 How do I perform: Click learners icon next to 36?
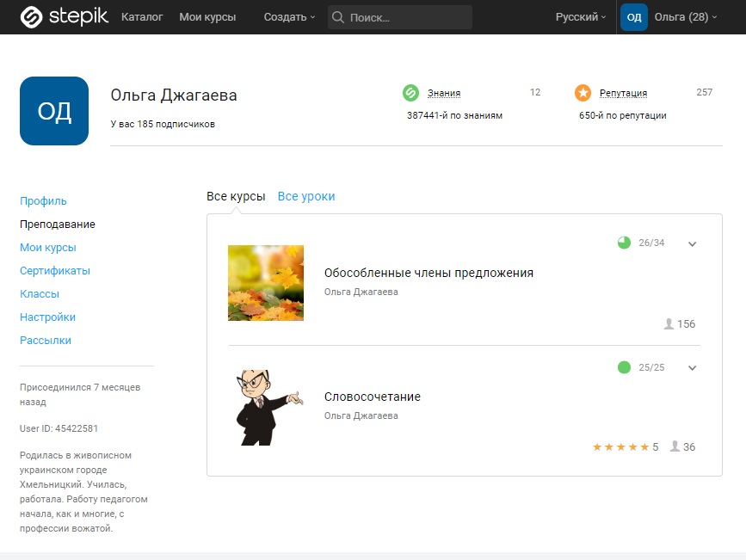pos(675,446)
